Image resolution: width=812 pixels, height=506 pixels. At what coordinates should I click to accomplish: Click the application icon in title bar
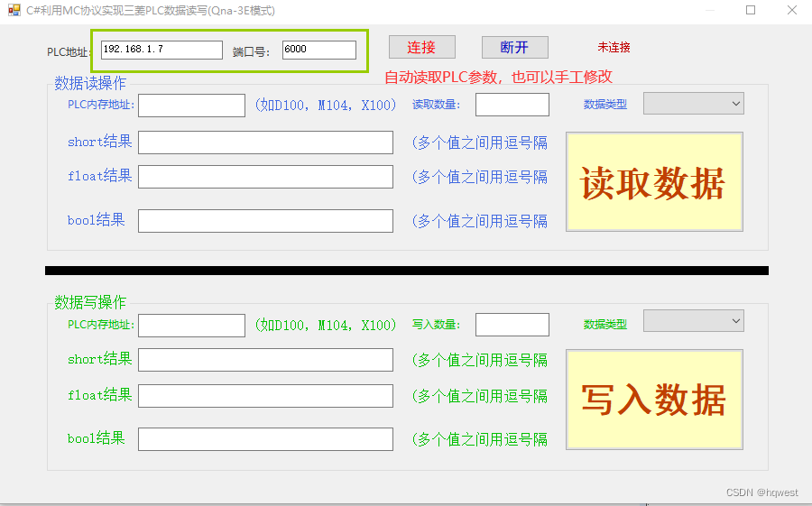(x=14, y=10)
